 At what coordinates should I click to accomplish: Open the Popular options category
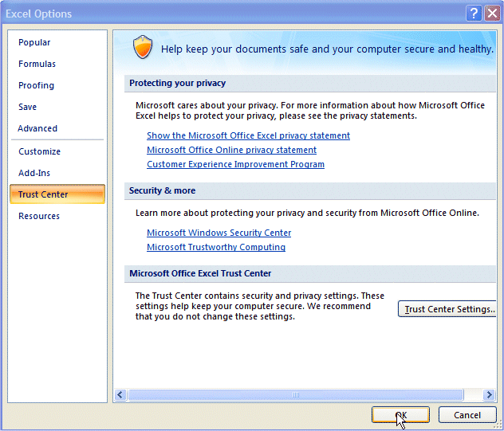pyautogui.click(x=34, y=42)
